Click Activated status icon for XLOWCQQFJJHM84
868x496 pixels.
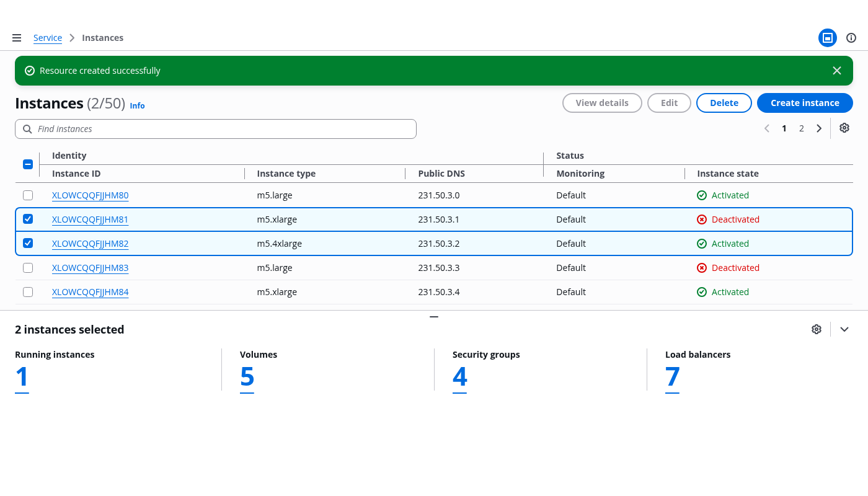(x=702, y=292)
